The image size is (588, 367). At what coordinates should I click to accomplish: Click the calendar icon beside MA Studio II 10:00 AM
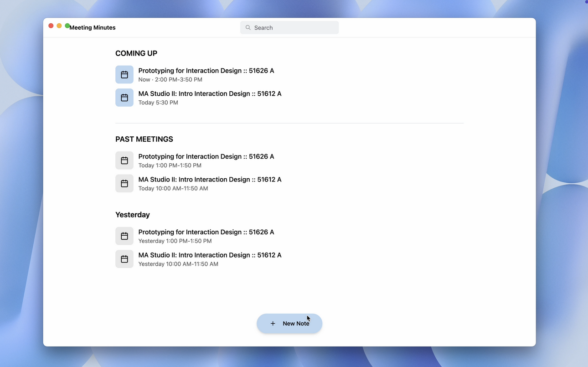(x=124, y=183)
